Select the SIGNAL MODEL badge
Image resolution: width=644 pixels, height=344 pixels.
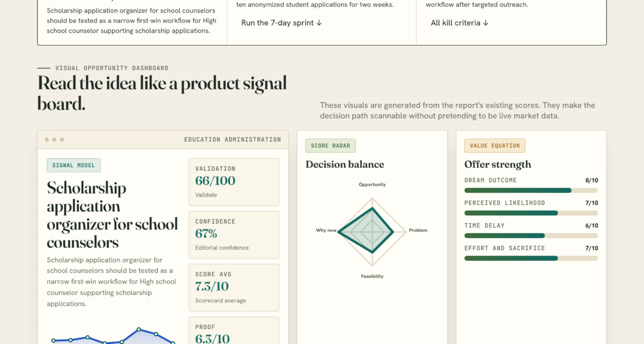[x=73, y=165]
